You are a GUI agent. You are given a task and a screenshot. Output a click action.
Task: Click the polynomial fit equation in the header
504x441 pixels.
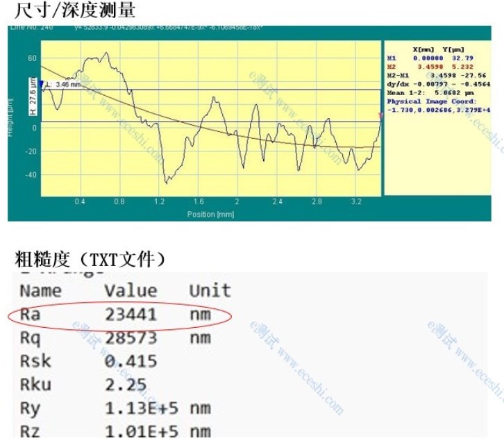pyautogui.click(x=169, y=28)
